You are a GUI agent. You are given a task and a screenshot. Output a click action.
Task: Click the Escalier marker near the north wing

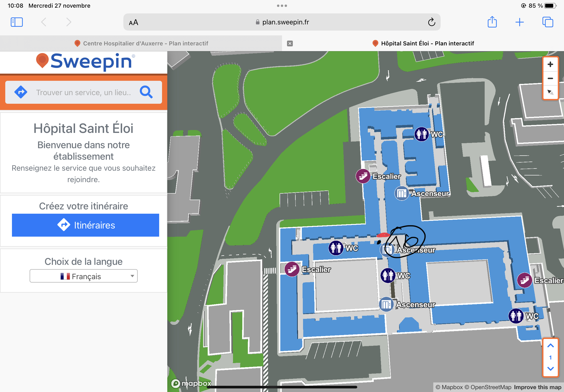point(363,176)
